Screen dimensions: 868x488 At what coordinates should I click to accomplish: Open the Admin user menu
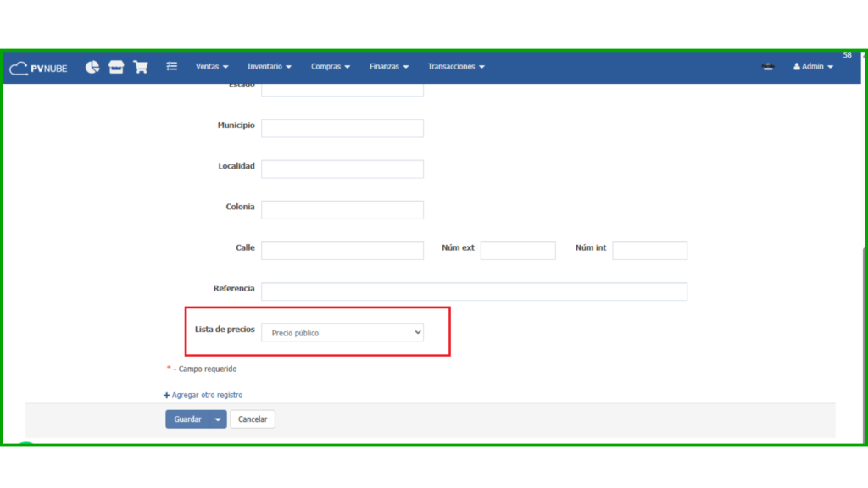coord(813,67)
